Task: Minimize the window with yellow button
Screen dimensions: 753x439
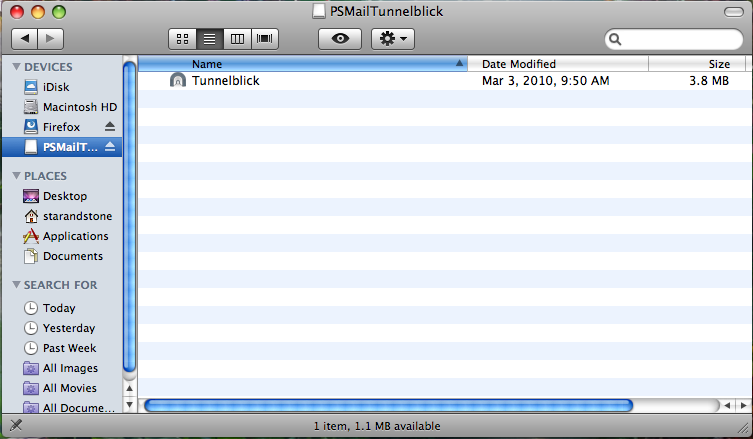Action: [38, 12]
